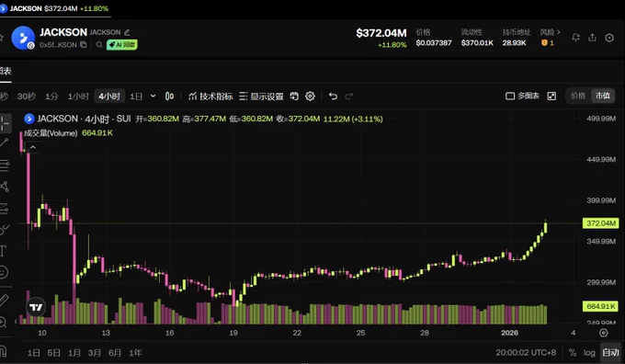Click the 28.93K holder address count
625x364 pixels.
click(x=514, y=42)
